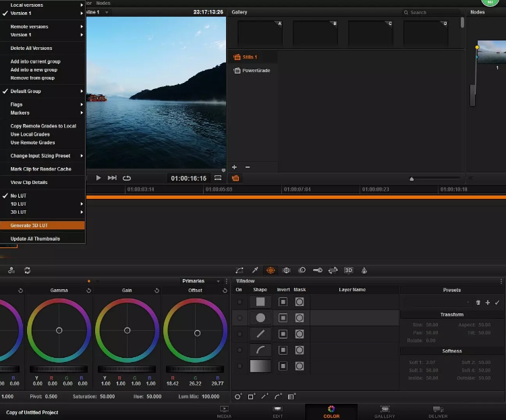Click the gallery stills view icon
The width and height of the screenshot is (506, 420).
pyautogui.click(x=235, y=178)
